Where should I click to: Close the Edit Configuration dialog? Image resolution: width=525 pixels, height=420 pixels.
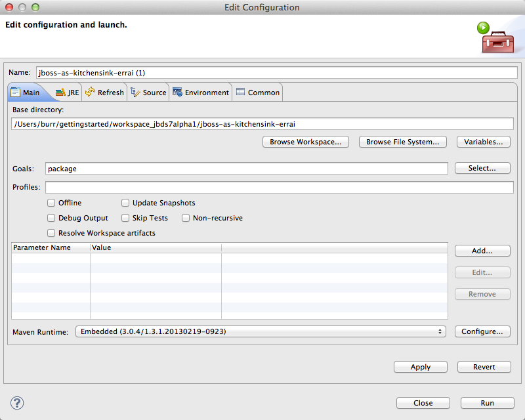coord(423,403)
